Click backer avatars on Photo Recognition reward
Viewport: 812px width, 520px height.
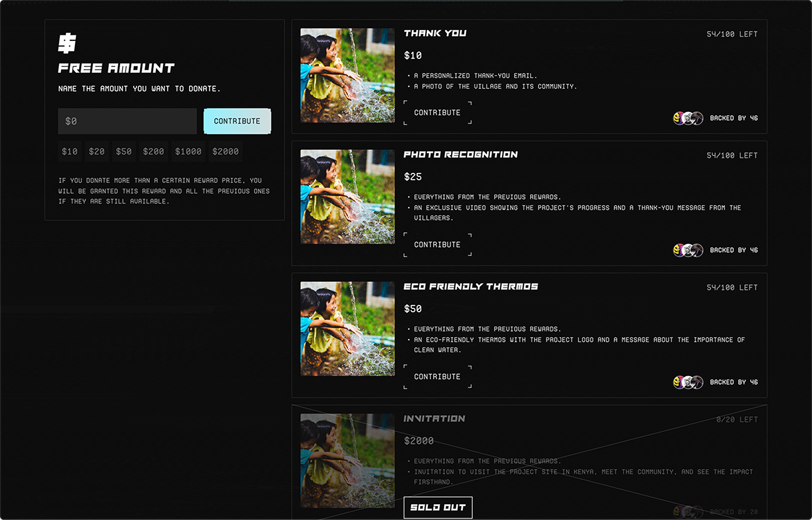[x=688, y=250]
